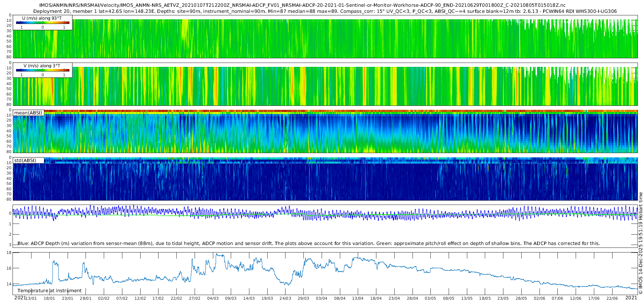Click the V velocity colorbar legend
The image size is (644, 304).
[43, 70]
